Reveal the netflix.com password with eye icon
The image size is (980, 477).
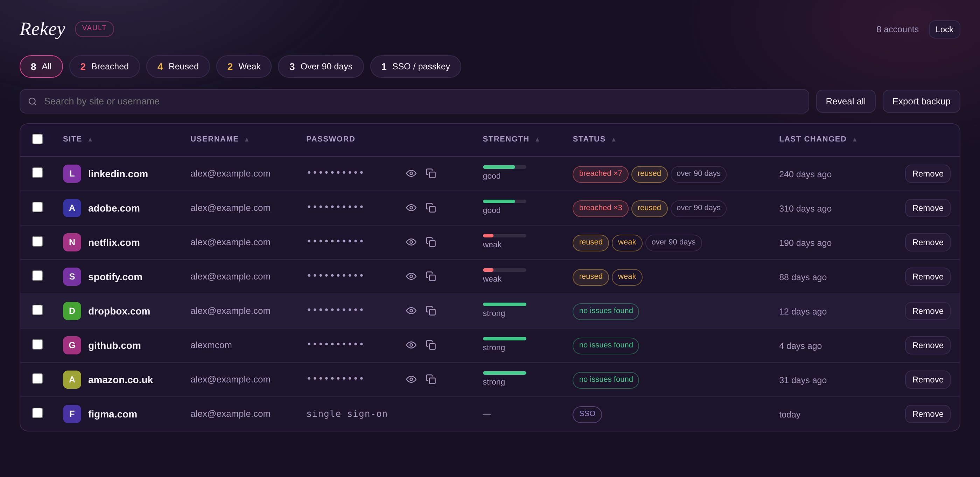(411, 242)
